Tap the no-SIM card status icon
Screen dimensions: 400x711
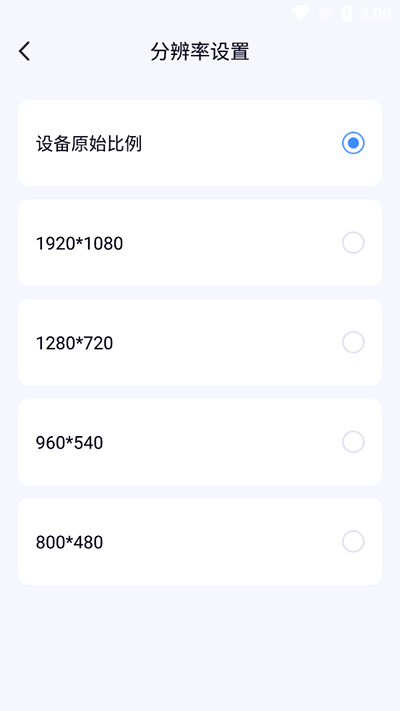click(x=325, y=14)
